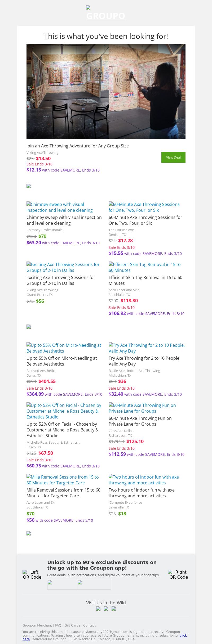Click the left app store badge
The height and width of the screenshot is (644, 212).
coord(62,584)
